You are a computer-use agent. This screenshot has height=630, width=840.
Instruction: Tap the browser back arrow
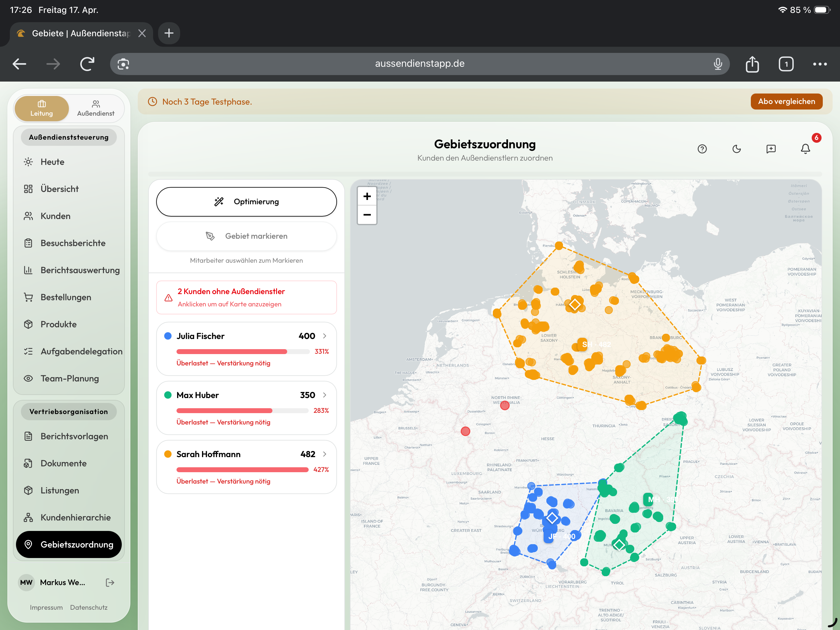(19, 64)
